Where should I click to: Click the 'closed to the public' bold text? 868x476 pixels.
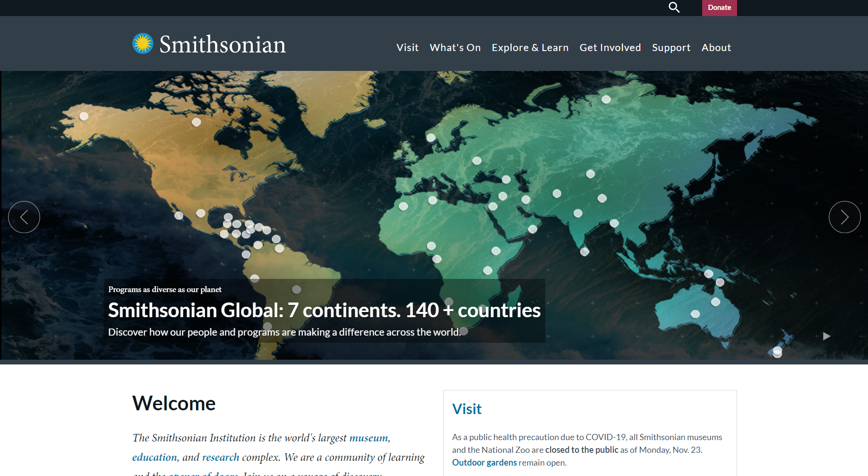click(x=582, y=450)
